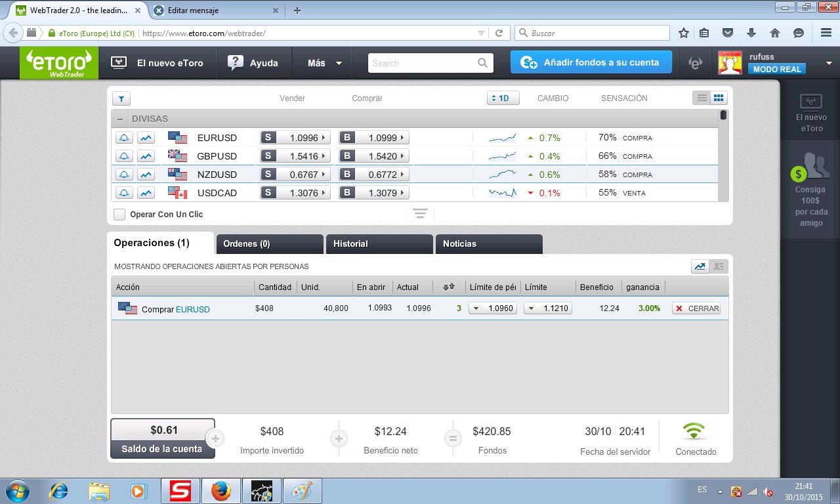Click the chart view icon in Operaciones panel

tap(700, 266)
